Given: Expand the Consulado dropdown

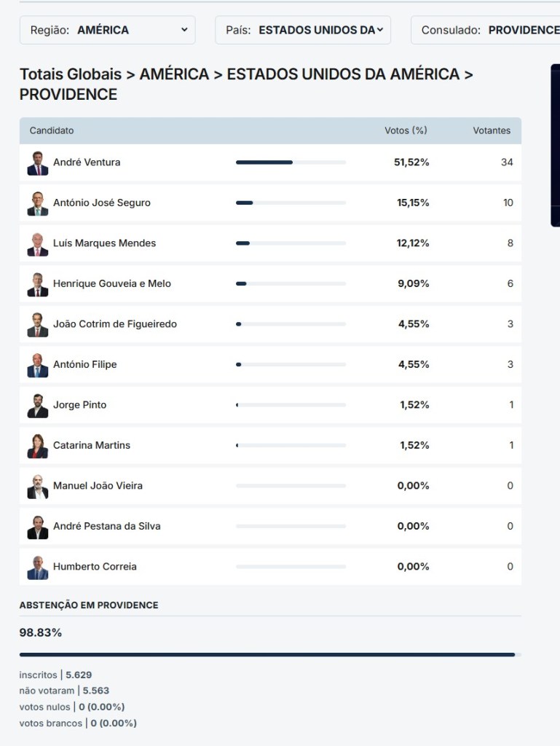Looking at the screenshot, I should click(488, 30).
